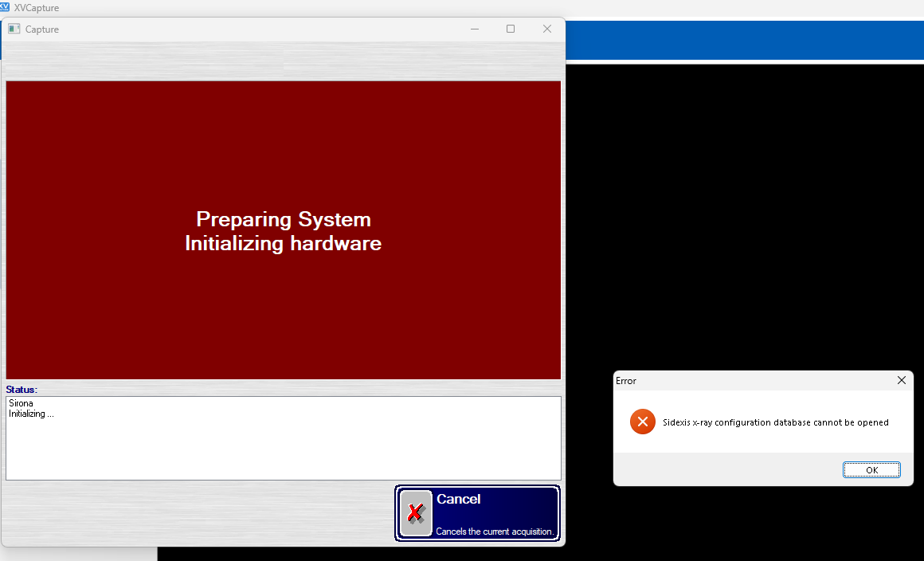Click the 'Initializing ...' status line
Screen dimensions: 924x561
31,414
